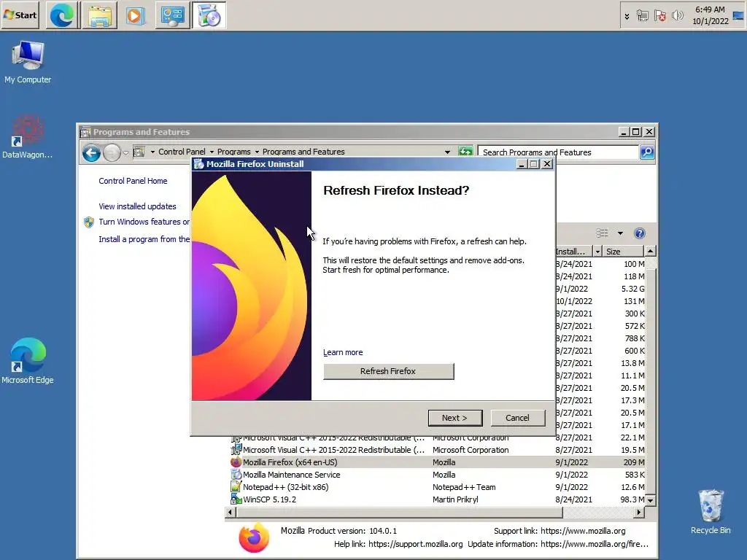The height and width of the screenshot is (560, 747).
Task: Click the Programs and Features breadcrumb
Action: [303, 152]
